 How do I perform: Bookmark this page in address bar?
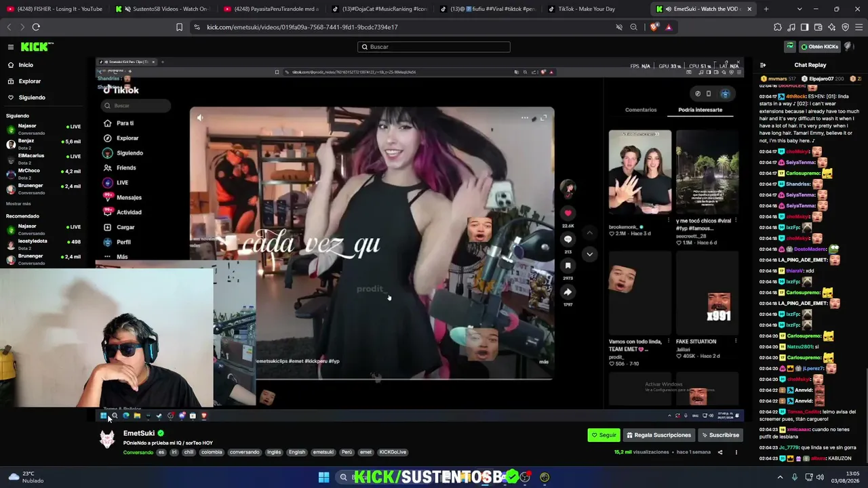click(x=179, y=27)
